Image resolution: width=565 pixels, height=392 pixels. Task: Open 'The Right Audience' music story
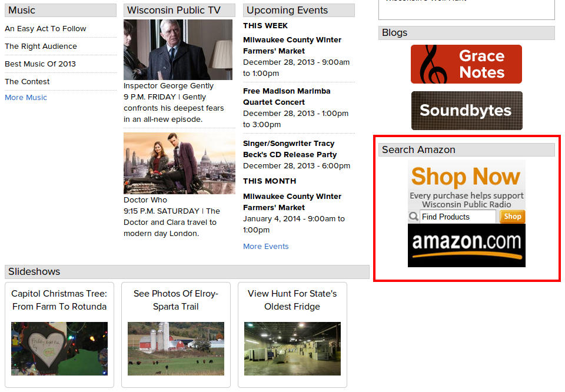pyautogui.click(x=41, y=46)
